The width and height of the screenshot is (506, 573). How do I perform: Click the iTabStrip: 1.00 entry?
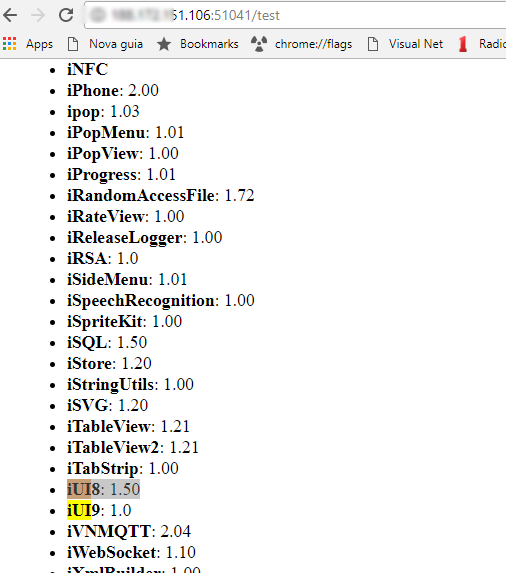click(x=123, y=468)
